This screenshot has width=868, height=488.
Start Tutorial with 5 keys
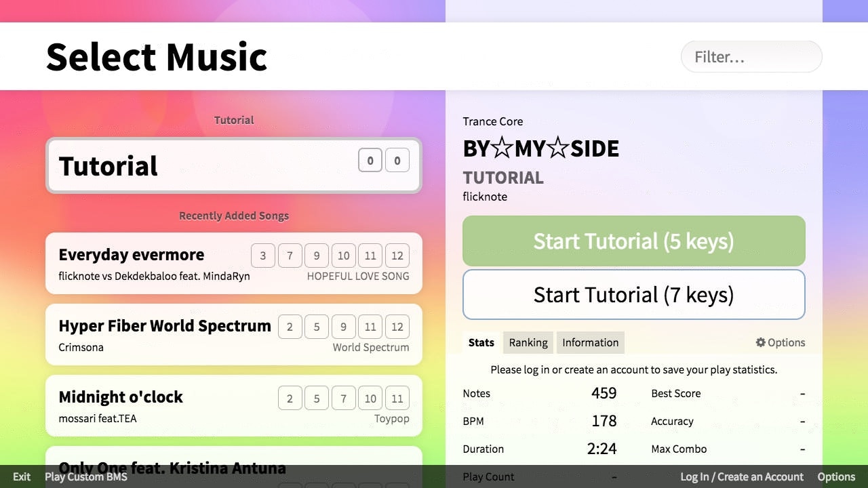[633, 241]
